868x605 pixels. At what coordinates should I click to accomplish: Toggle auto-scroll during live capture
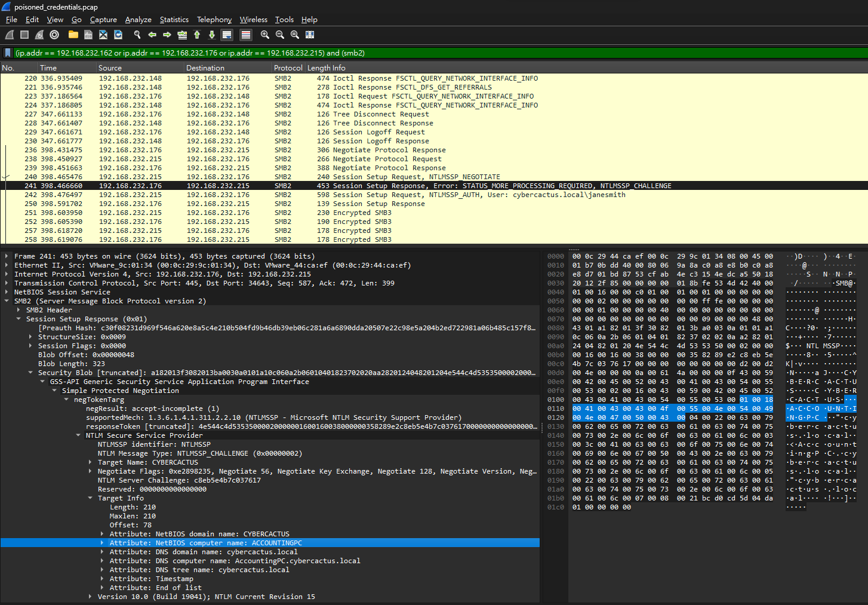pyautogui.click(x=227, y=35)
